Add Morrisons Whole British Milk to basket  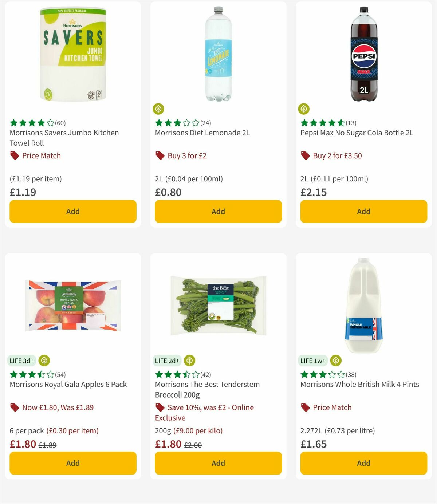coord(363,463)
